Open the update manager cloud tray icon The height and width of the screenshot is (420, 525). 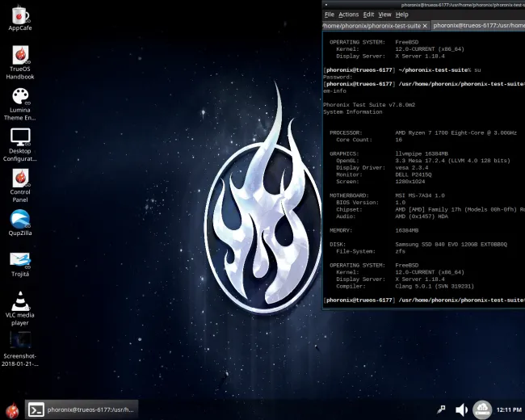[482, 409]
